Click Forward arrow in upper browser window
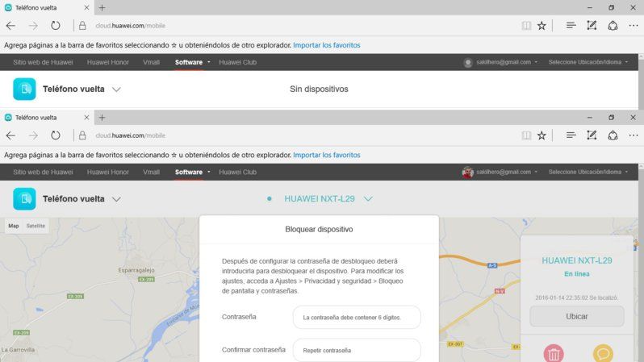Screen dimensions: 644x362 pos(33,26)
